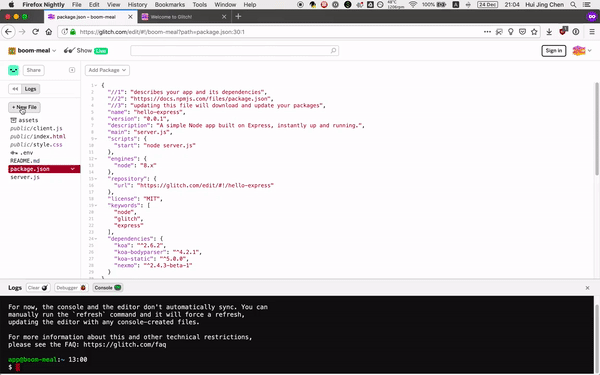The width and height of the screenshot is (600, 375).
Task: Collapse the repository block at line 15
Action: 96,179
